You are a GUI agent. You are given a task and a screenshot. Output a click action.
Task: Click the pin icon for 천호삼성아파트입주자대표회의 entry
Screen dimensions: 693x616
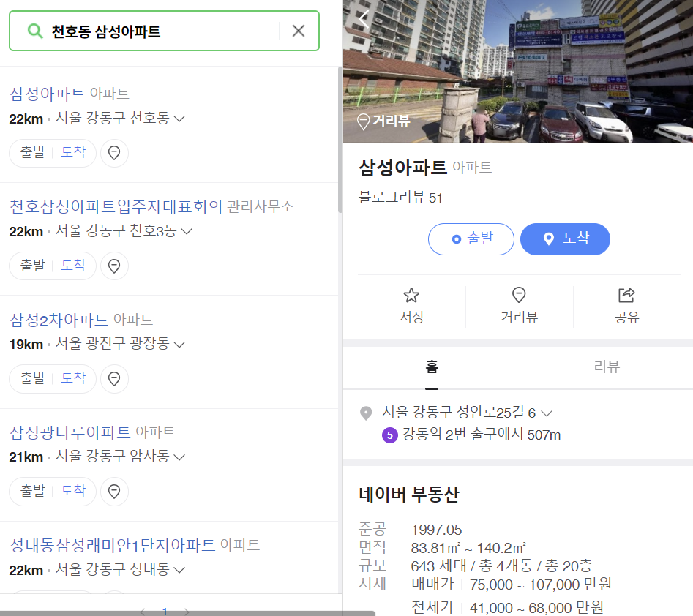click(114, 266)
